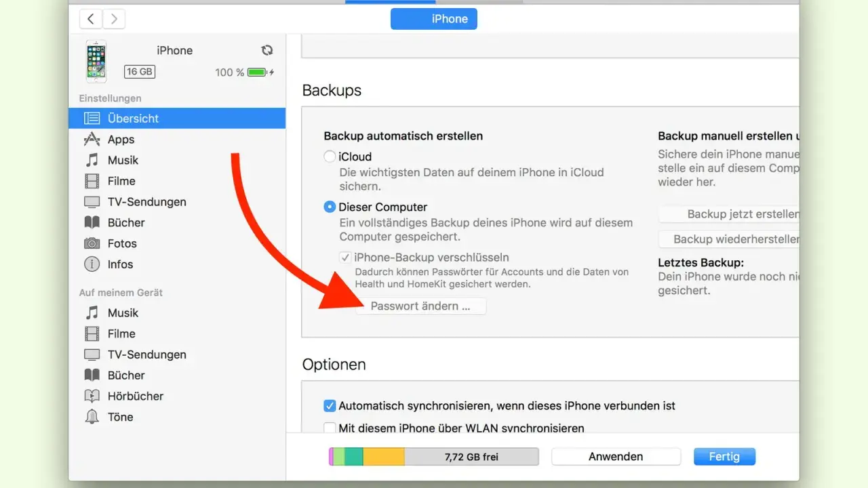868x488 pixels.
Task: Click the Auf meinem Gerät sidebar header
Action: tap(121, 293)
